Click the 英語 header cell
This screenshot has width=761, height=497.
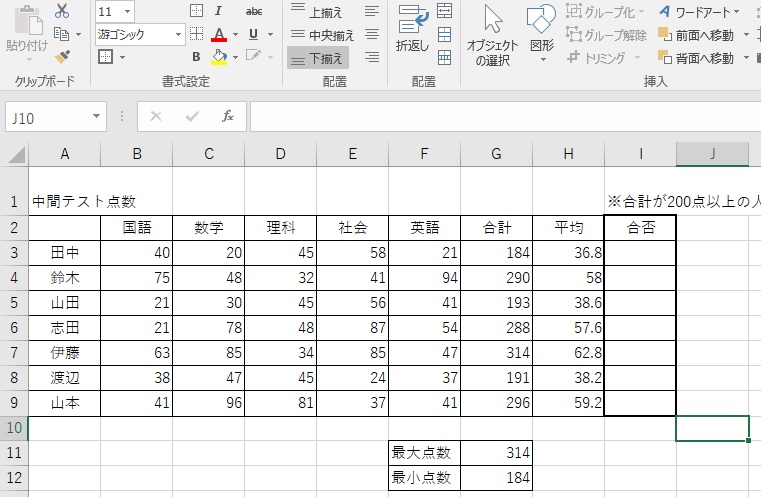(424, 227)
